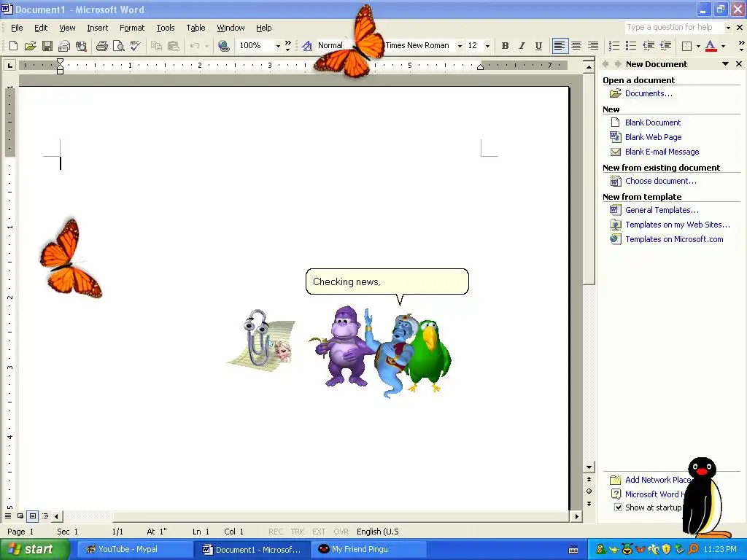Click the Blank Web Page link
The image size is (747, 560).
point(653,137)
